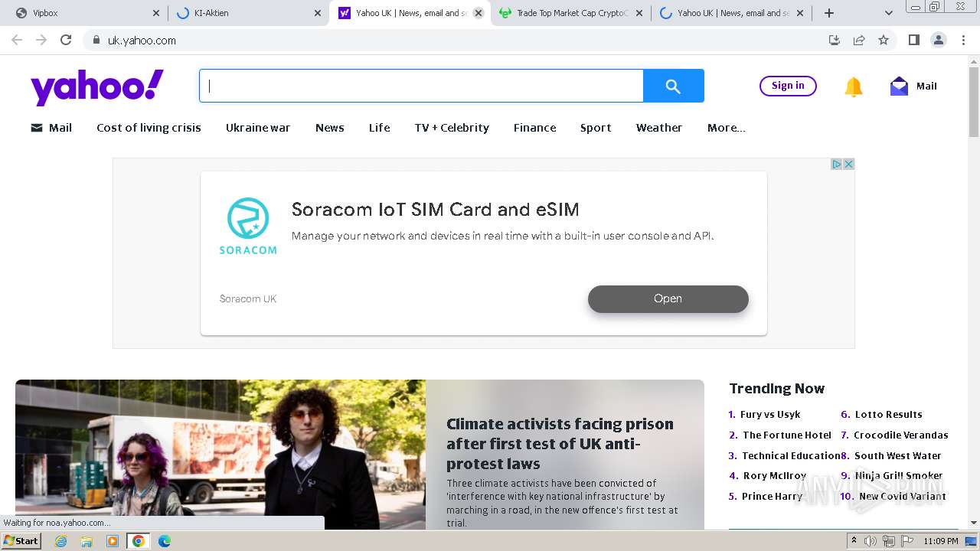Close the ad with the X icon
This screenshot has width=980, height=551.
tap(848, 164)
